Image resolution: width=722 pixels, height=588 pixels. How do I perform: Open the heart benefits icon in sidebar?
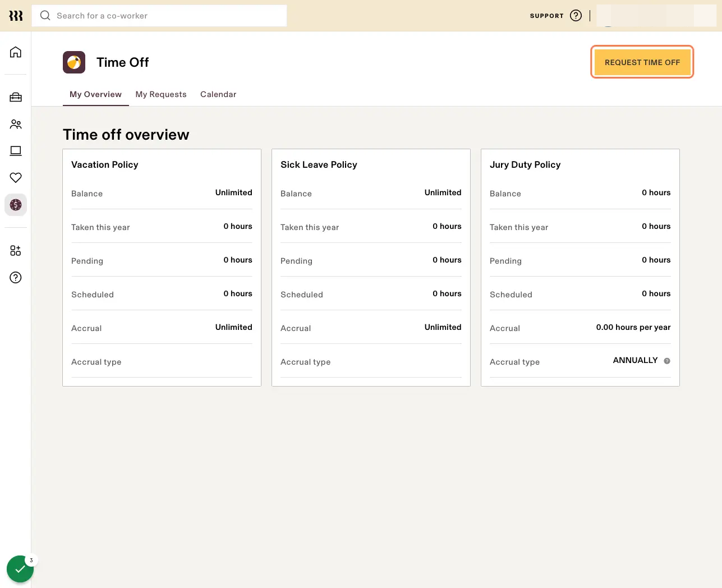(x=16, y=178)
